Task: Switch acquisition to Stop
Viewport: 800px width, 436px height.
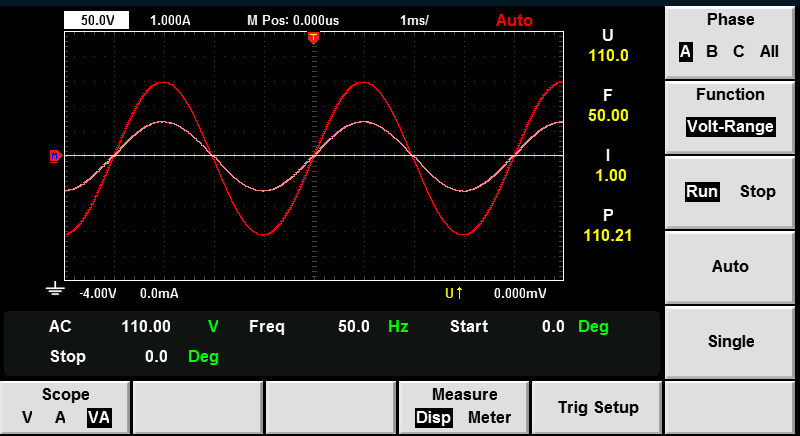Action: [x=758, y=191]
